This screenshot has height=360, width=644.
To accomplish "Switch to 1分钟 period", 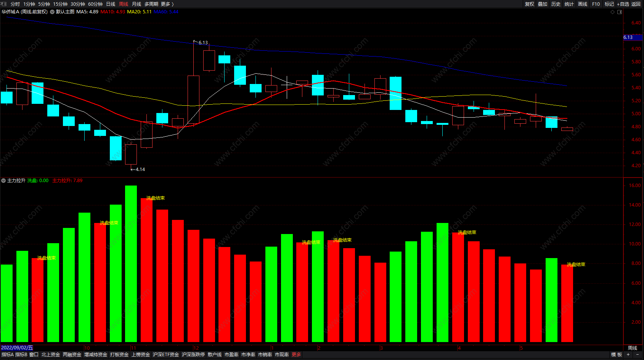I will (x=29, y=4).
